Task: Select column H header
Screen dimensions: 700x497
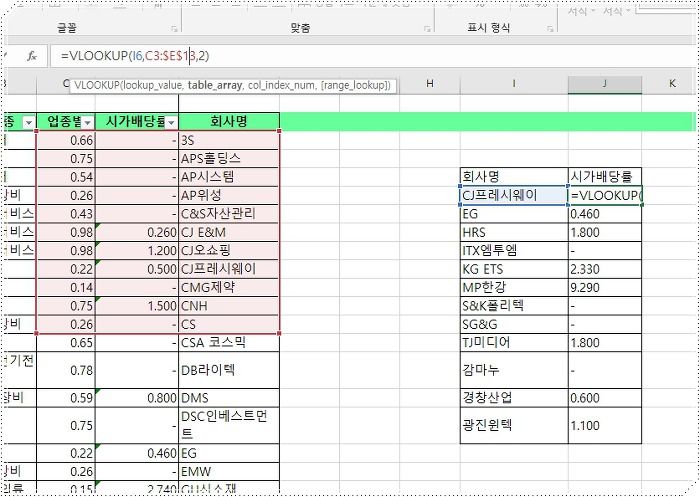Action: click(430, 84)
